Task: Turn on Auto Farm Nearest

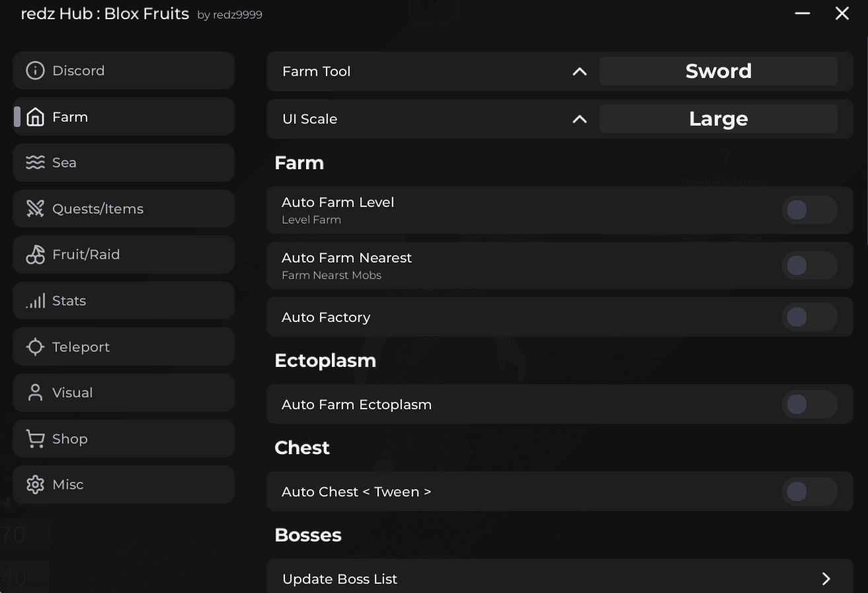Action: click(809, 265)
